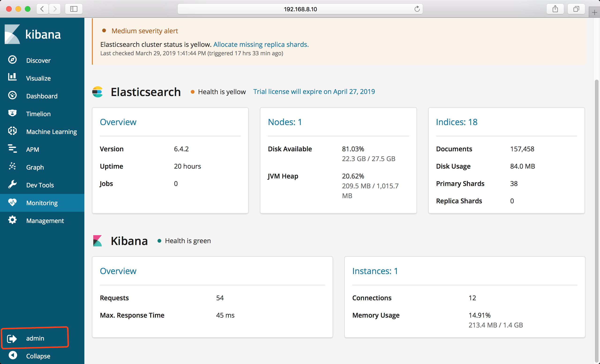Open the Indices: 18 link
The height and width of the screenshot is (364, 600).
click(457, 122)
